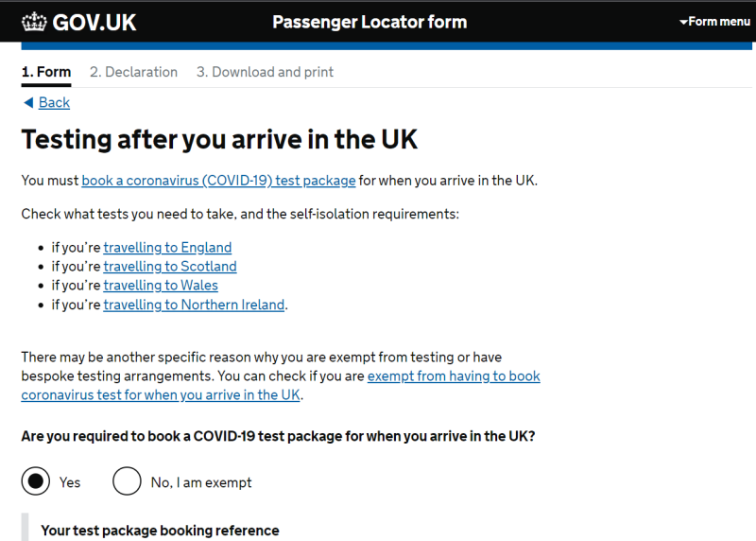This screenshot has height=541, width=756.
Task: Open travelling to England link
Action: click(167, 247)
